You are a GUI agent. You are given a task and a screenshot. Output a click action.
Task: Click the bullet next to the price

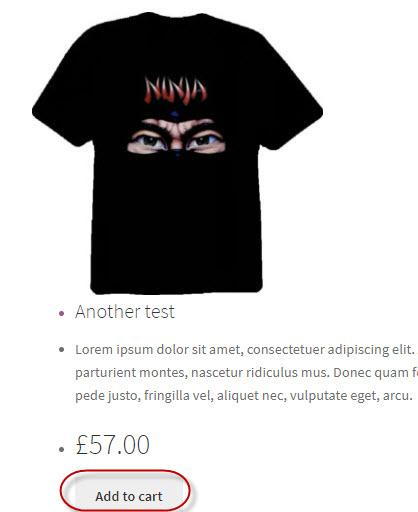(x=61, y=449)
